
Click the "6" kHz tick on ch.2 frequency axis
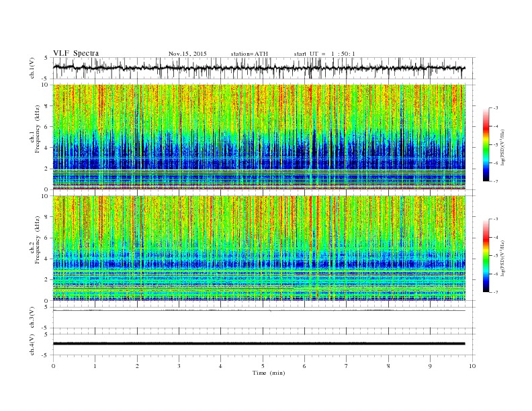click(x=46, y=238)
